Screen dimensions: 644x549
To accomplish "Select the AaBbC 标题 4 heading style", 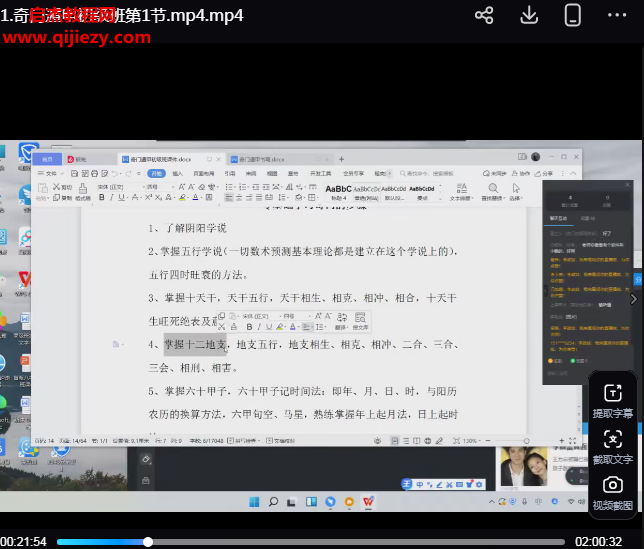I will pyautogui.click(x=338, y=192).
